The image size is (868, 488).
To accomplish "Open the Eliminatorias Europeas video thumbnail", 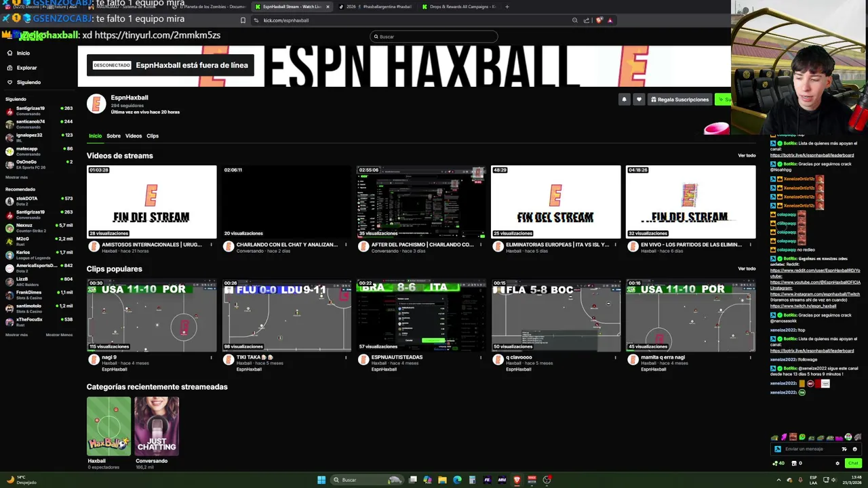I will 556,202.
